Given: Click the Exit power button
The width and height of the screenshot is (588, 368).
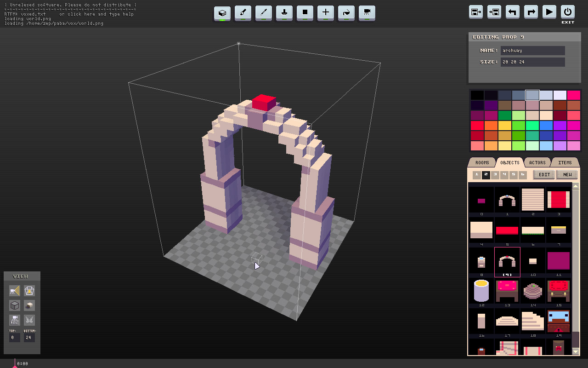Looking at the screenshot, I should point(568,12).
